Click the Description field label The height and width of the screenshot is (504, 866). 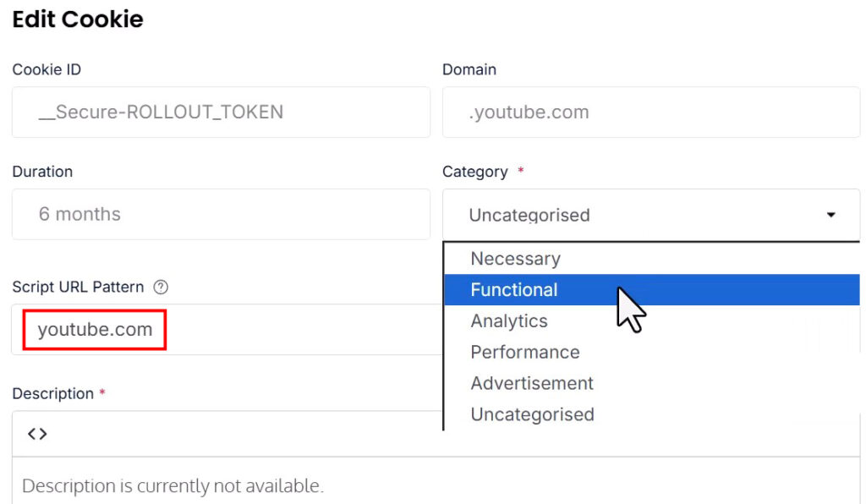point(52,394)
